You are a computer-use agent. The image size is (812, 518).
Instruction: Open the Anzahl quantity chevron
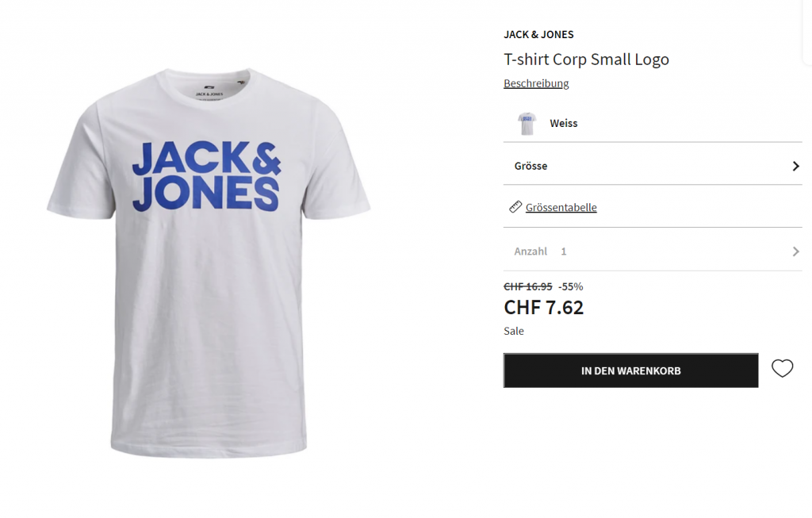[796, 251]
